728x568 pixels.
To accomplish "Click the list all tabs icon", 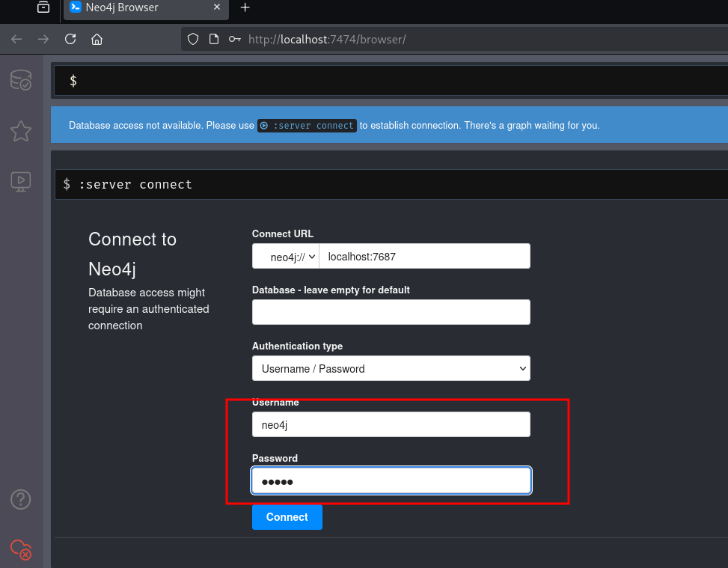I will tap(43, 7).
